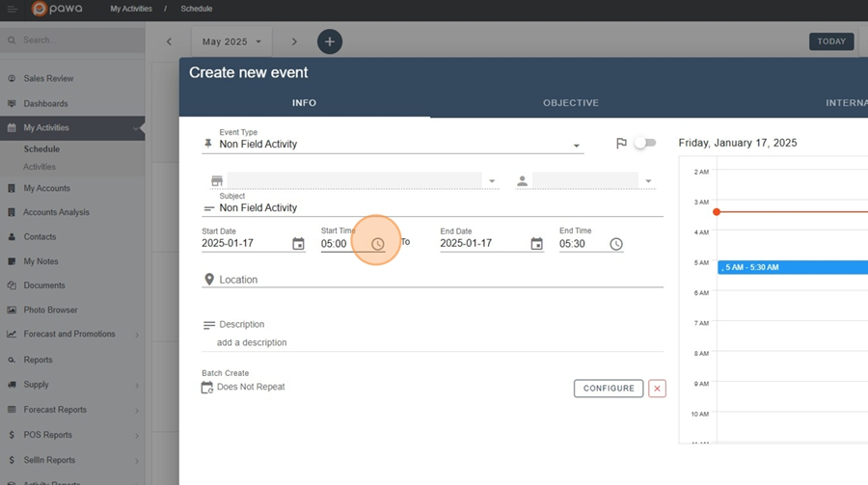Click the red X remove-repeat button
868x485 pixels.
tap(657, 389)
